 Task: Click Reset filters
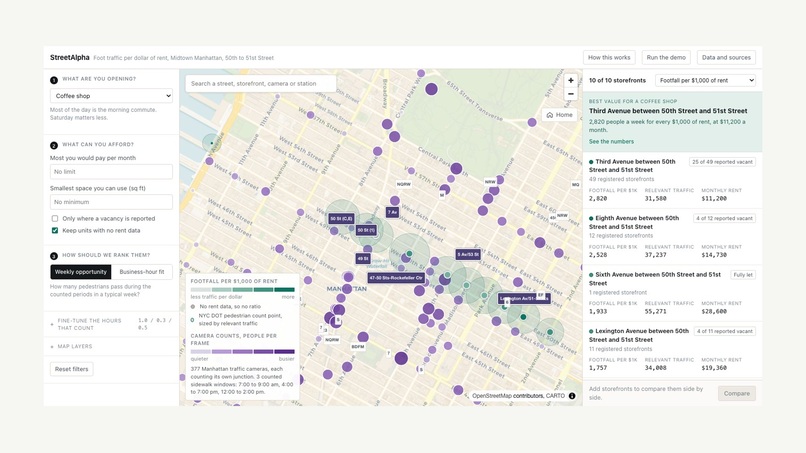pos(71,369)
